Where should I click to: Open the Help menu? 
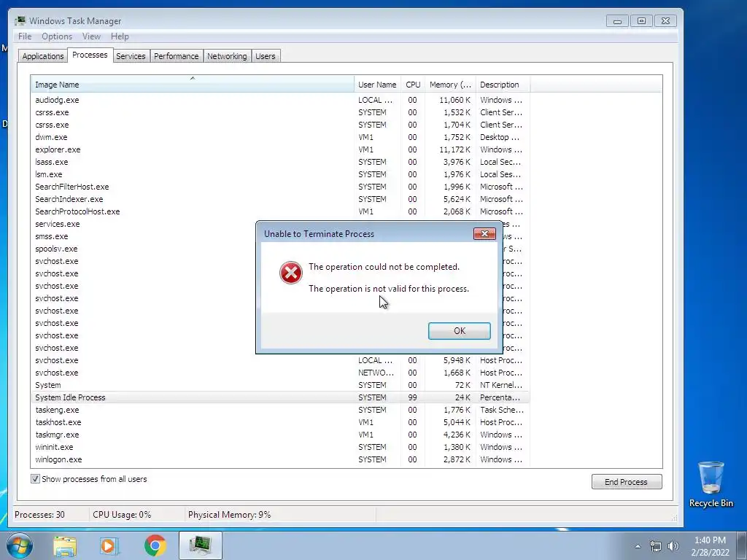[x=120, y=36]
